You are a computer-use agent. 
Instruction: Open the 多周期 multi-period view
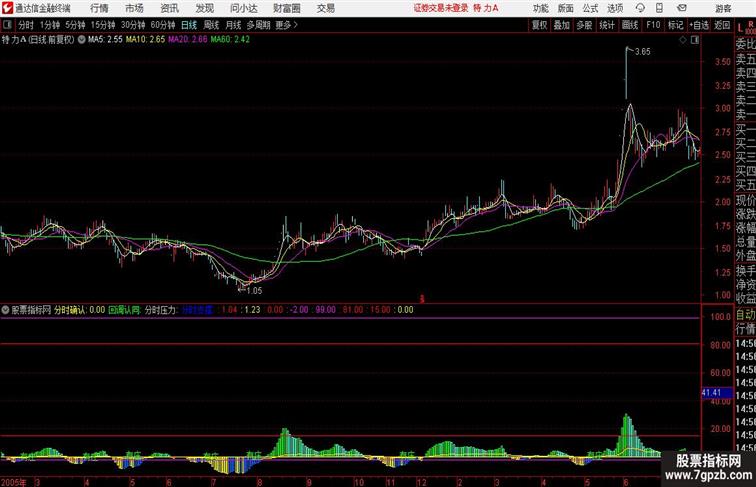(x=258, y=25)
